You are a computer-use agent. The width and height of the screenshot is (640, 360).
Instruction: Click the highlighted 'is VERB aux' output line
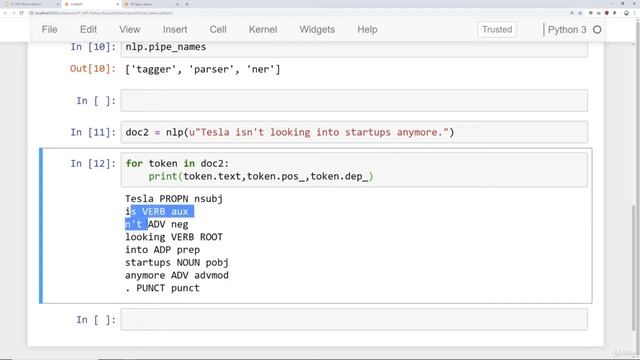(x=159, y=211)
